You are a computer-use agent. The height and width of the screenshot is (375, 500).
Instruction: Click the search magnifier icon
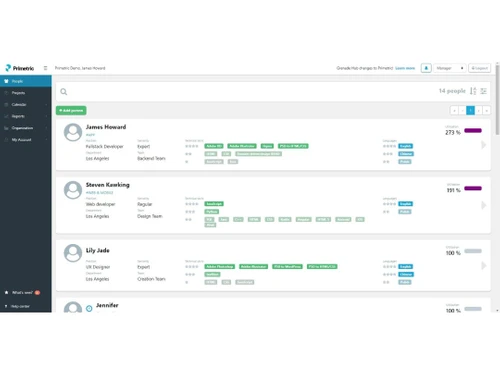coord(64,92)
